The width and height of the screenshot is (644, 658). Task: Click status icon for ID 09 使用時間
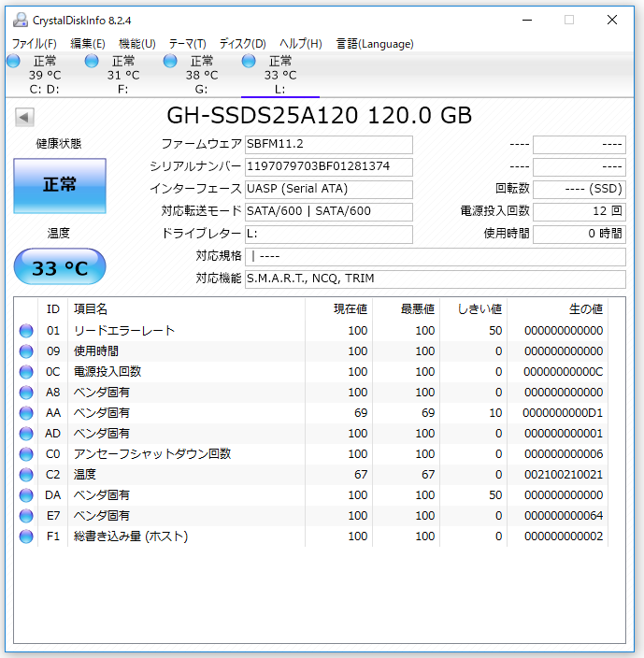tap(26, 351)
